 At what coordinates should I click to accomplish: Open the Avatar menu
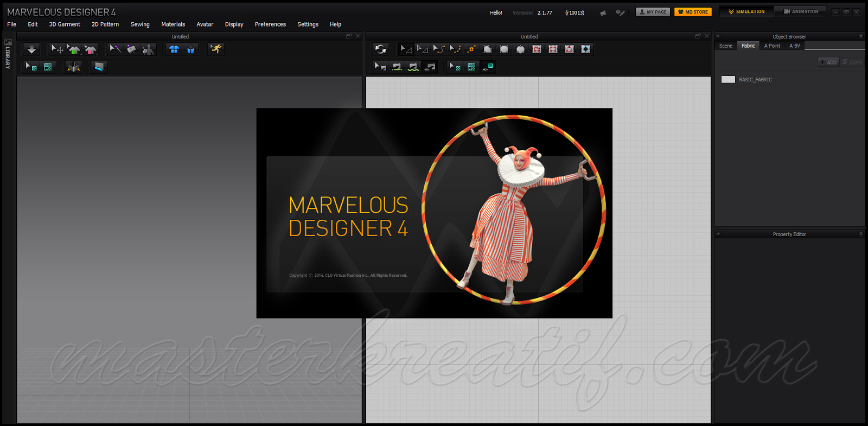(x=205, y=24)
